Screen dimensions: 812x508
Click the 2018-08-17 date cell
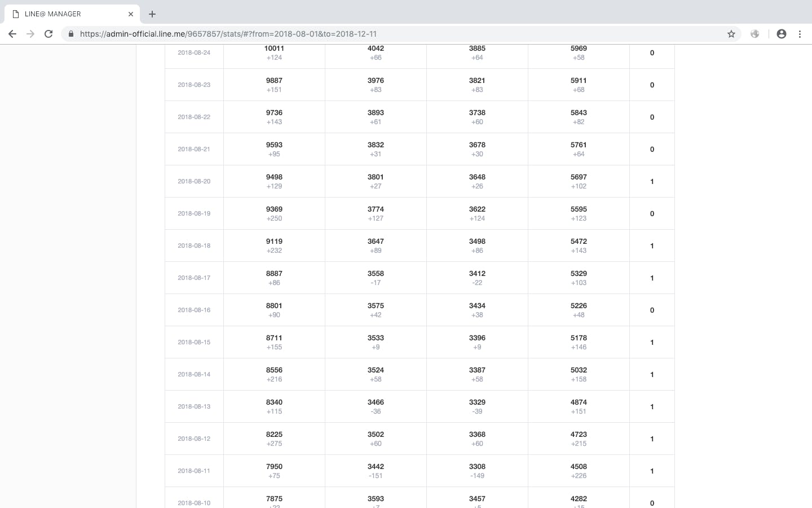coord(194,278)
